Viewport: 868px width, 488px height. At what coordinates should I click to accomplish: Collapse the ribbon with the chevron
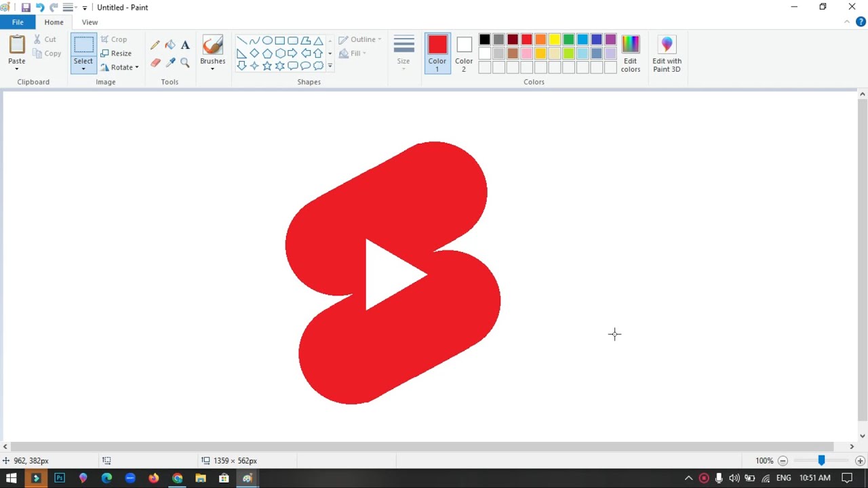(846, 22)
